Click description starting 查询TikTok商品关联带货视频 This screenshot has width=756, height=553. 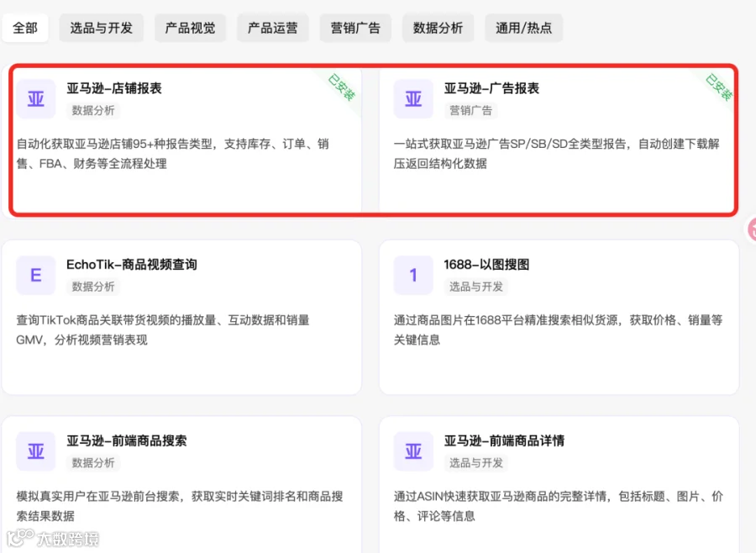pos(163,330)
